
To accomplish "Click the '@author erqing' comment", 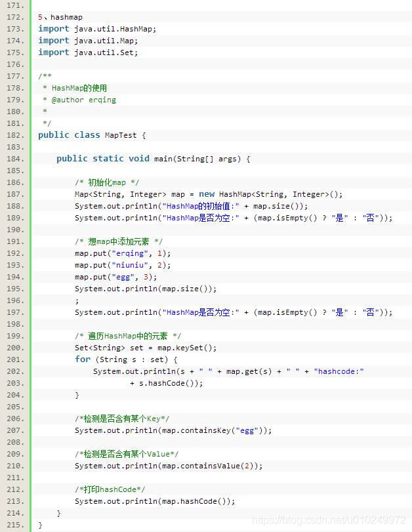I will click(x=83, y=100).
